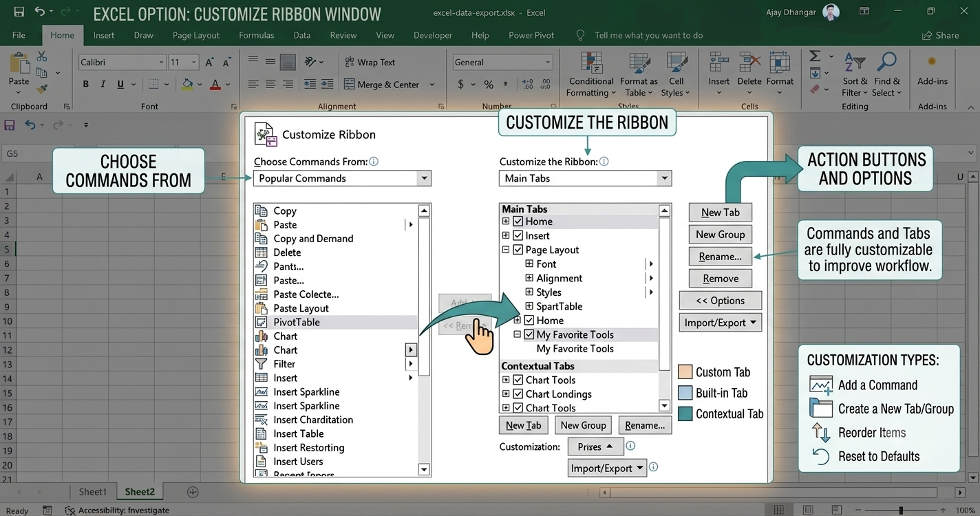Click the zoom slider in status bar
Viewport: 980px width, 516px height.
tap(901, 510)
